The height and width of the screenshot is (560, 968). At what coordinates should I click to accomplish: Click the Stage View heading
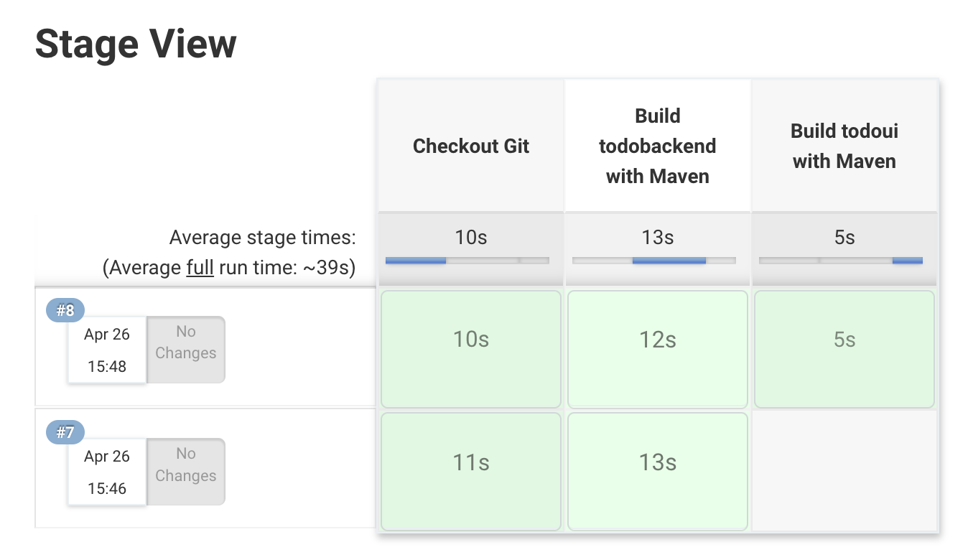(x=136, y=44)
